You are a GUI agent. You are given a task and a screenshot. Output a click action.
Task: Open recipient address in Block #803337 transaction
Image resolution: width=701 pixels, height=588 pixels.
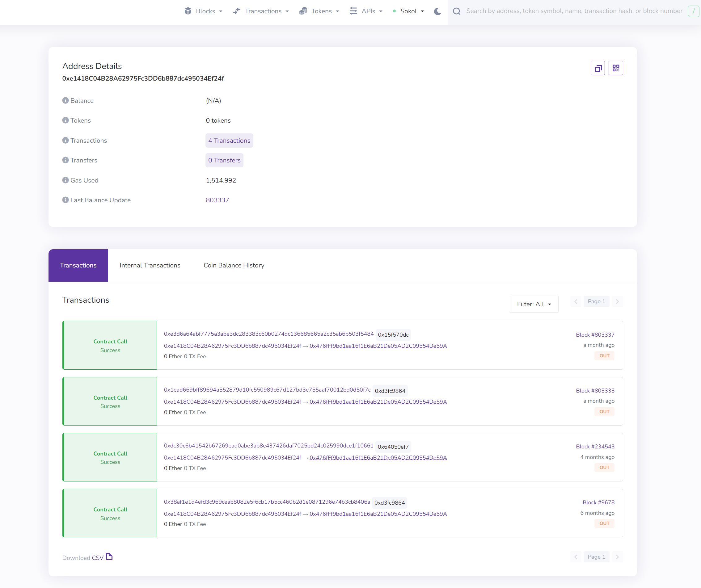(378, 346)
